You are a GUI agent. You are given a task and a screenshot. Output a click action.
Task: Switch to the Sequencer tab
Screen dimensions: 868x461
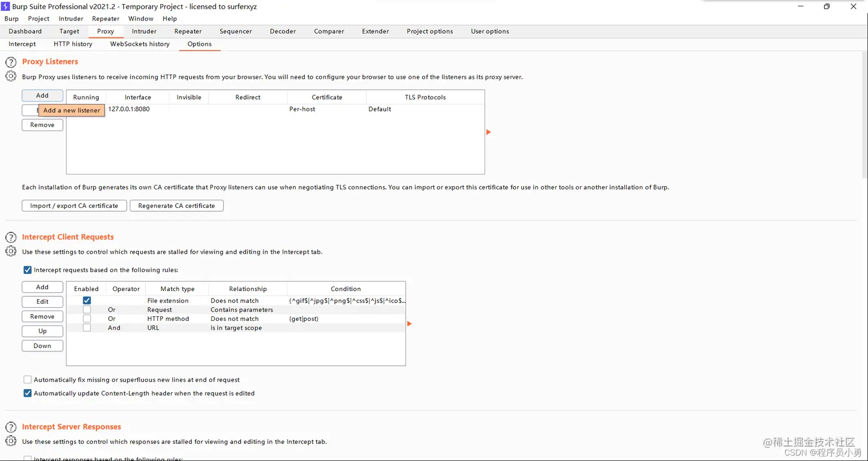[x=236, y=31]
